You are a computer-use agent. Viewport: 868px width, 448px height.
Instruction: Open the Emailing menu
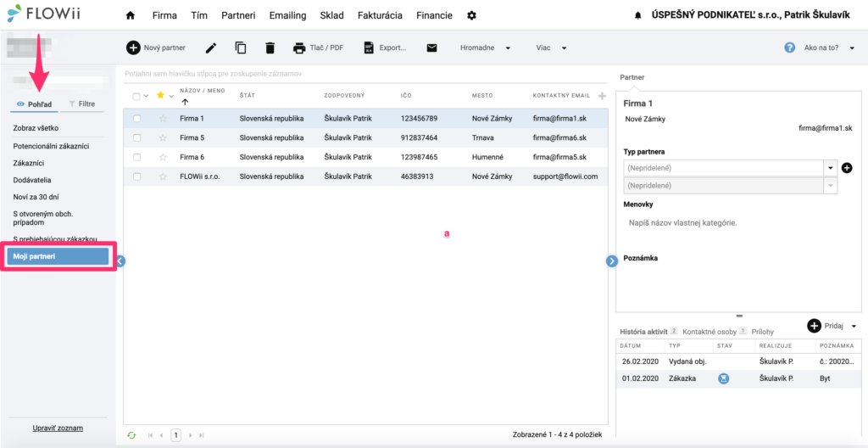pos(287,15)
